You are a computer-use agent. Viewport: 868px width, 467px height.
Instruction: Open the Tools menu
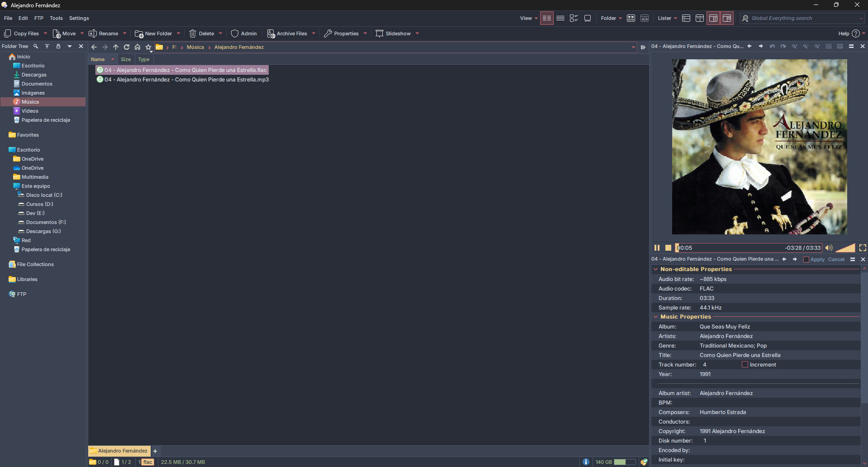pos(56,18)
